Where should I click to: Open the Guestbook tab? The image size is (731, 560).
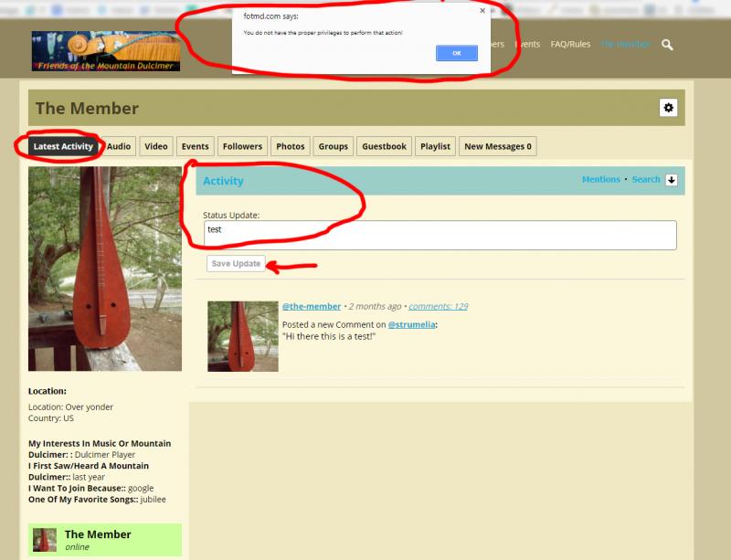pos(384,146)
